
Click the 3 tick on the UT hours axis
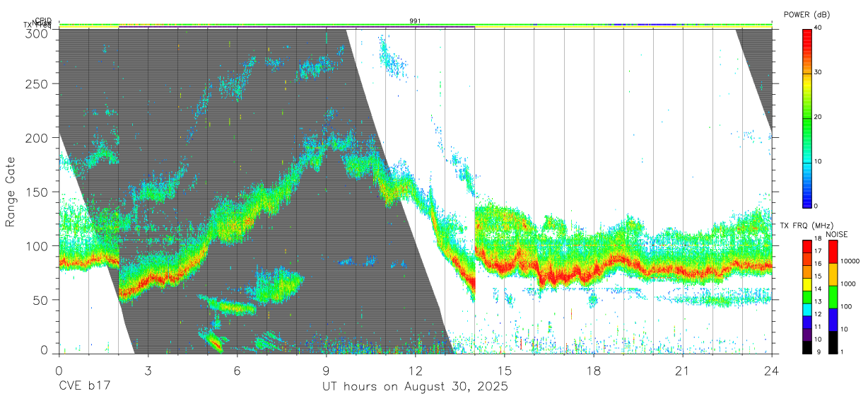coord(148,371)
